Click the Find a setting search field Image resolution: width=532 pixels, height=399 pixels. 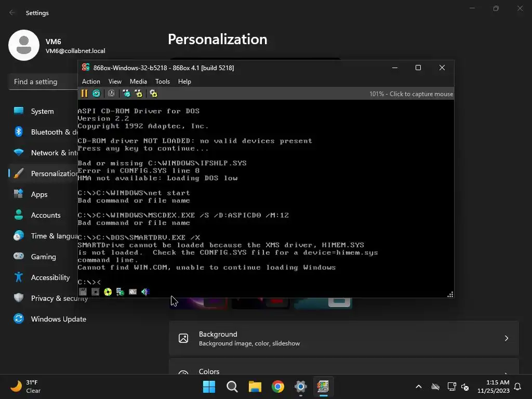[x=44, y=82]
